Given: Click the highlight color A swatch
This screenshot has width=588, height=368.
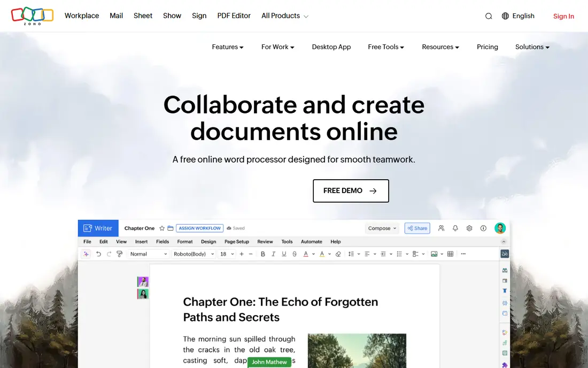Looking at the screenshot, I should click(x=322, y=254).
